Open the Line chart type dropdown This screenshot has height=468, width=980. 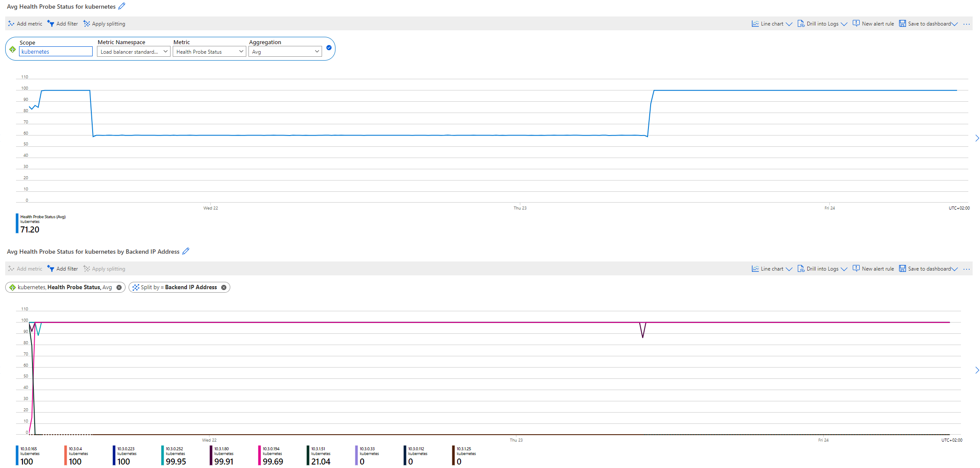pyautogui.click(x=790, y=24)
